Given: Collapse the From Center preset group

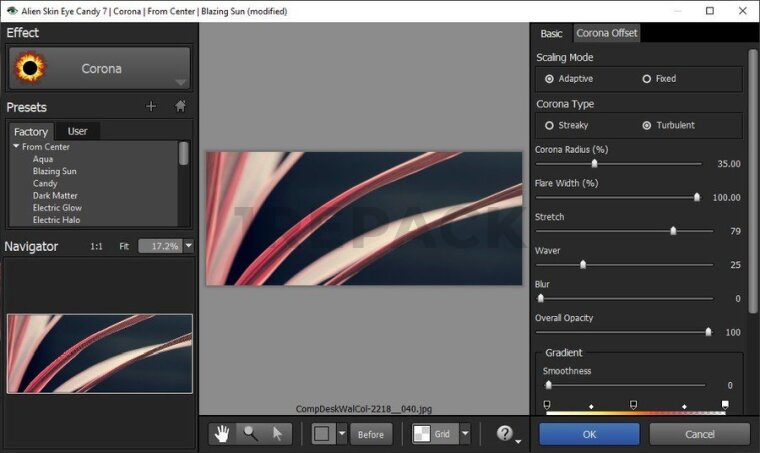Looking at the screenshot, I should [x=17, y=147].
